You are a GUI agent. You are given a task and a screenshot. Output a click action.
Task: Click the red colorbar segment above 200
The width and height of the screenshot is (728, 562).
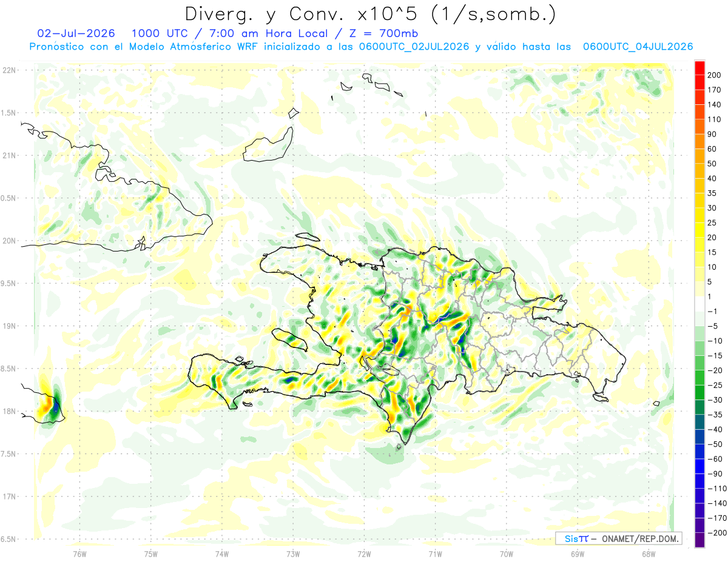point(699,67)
